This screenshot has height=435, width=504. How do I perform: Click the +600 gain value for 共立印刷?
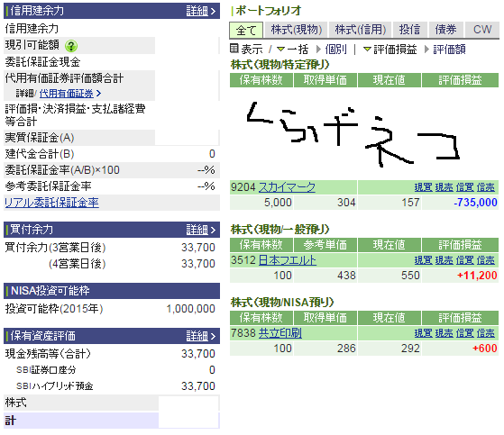485,348
